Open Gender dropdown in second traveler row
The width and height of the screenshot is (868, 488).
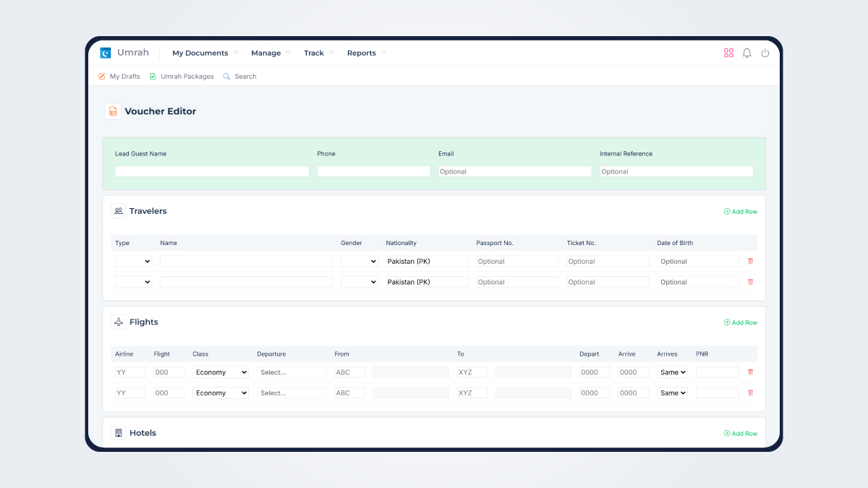(x=359, y=282)
